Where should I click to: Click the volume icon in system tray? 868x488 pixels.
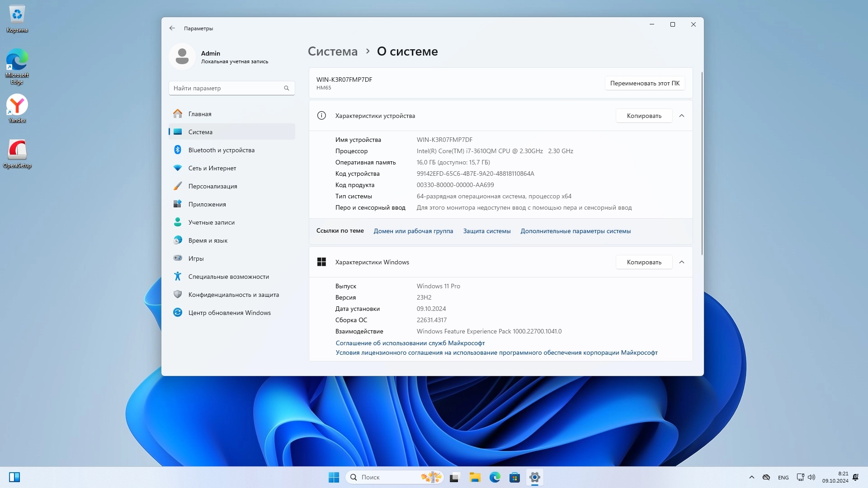tap(811, 477)
